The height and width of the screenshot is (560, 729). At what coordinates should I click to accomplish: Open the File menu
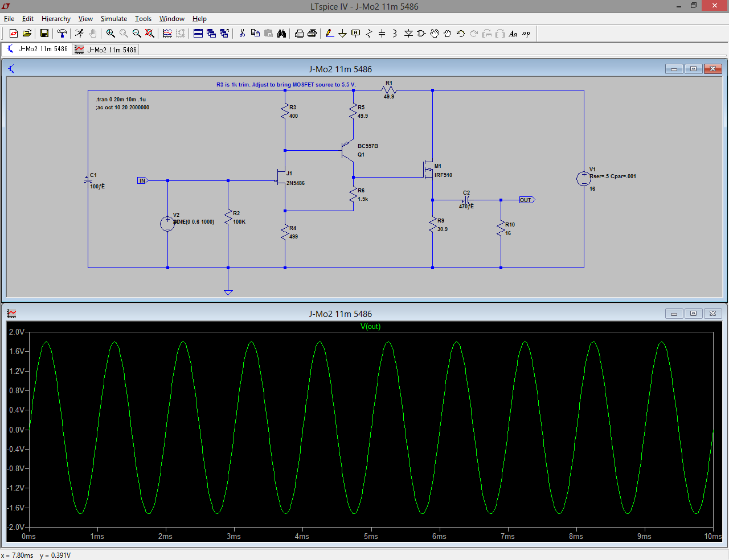[x=9, y=19]
